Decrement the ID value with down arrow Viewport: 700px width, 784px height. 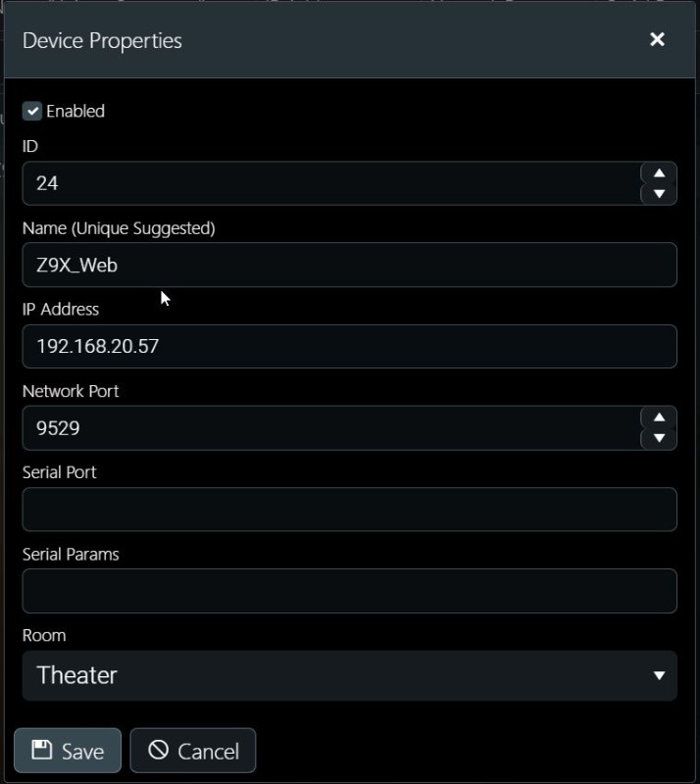pos(659,193)
